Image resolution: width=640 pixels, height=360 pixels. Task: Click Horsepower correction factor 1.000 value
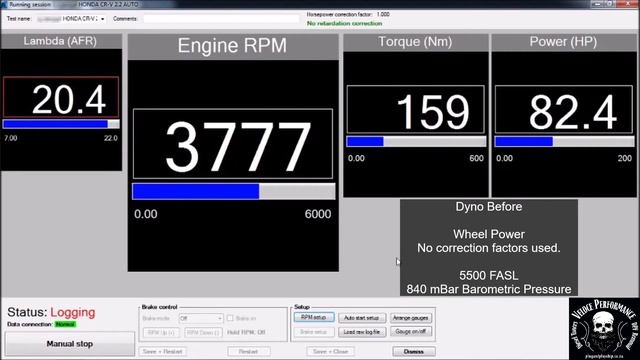click(383, 14)
